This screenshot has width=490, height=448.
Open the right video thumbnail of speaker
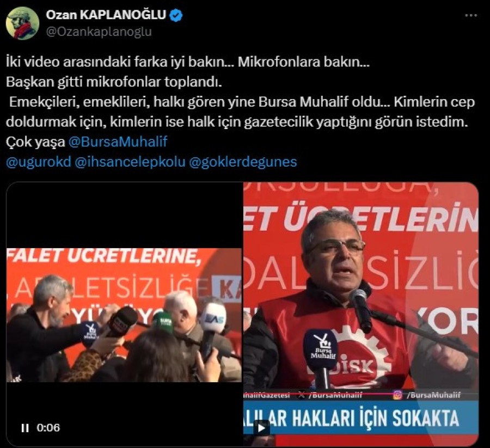[x=361, y=314]
